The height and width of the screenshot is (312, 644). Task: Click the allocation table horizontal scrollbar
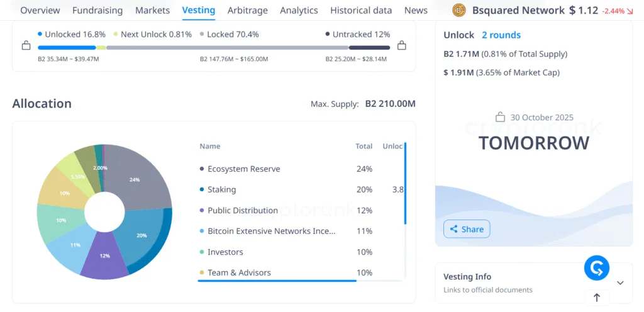point(277,281)
